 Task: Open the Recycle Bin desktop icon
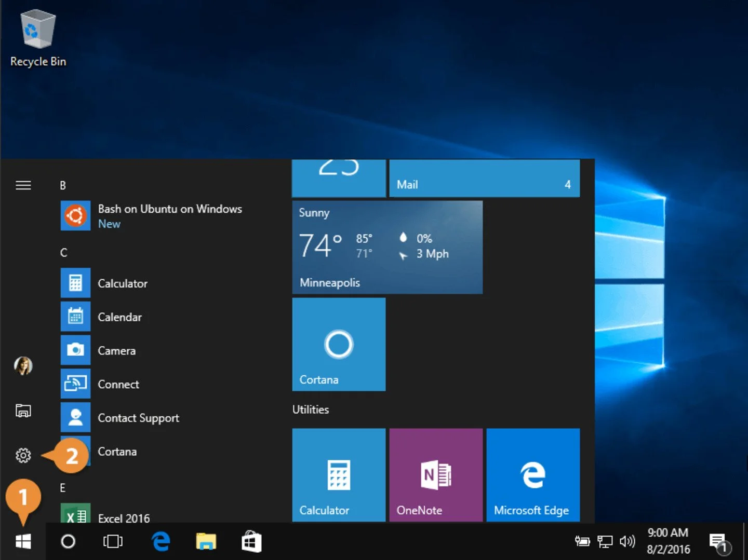point(38,39)
